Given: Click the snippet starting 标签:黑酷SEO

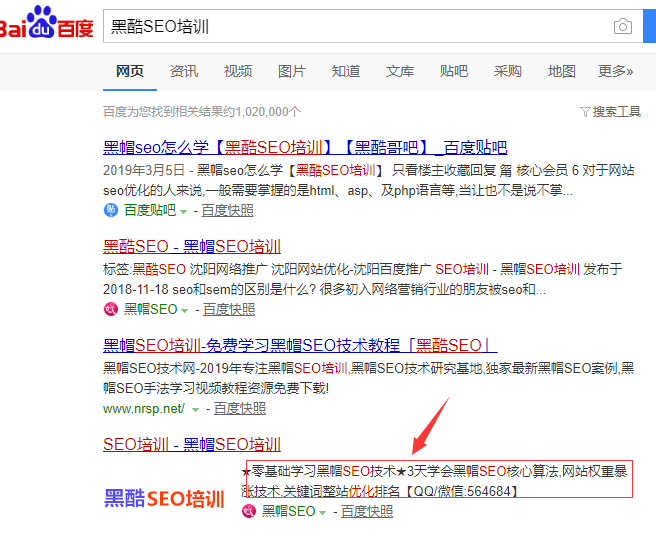Looking at the screenshot, I should [363, 279].
